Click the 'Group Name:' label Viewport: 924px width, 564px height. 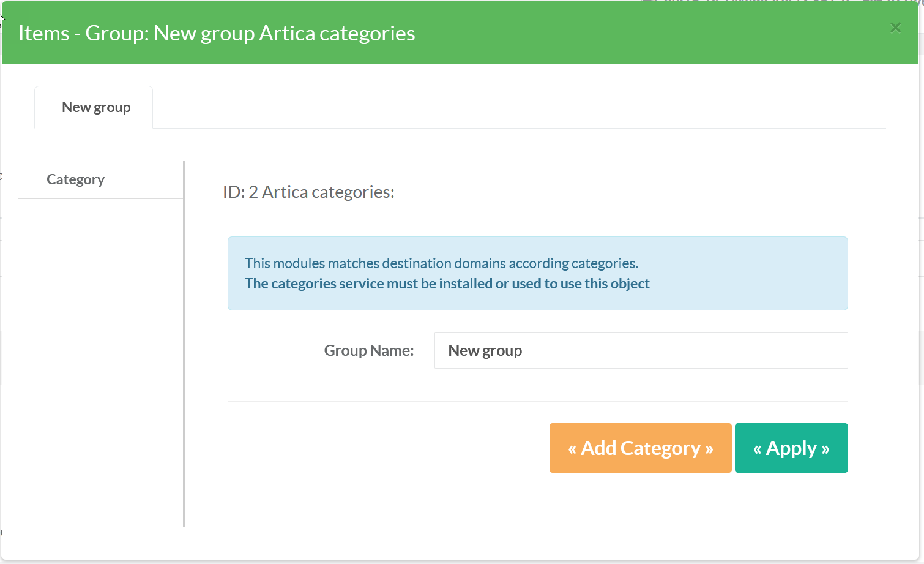(369, 351)
